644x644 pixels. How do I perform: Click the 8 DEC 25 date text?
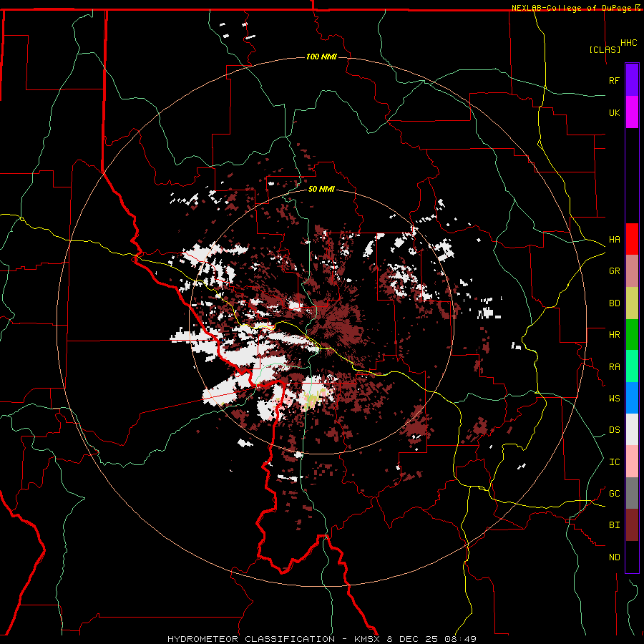point(412,639)
